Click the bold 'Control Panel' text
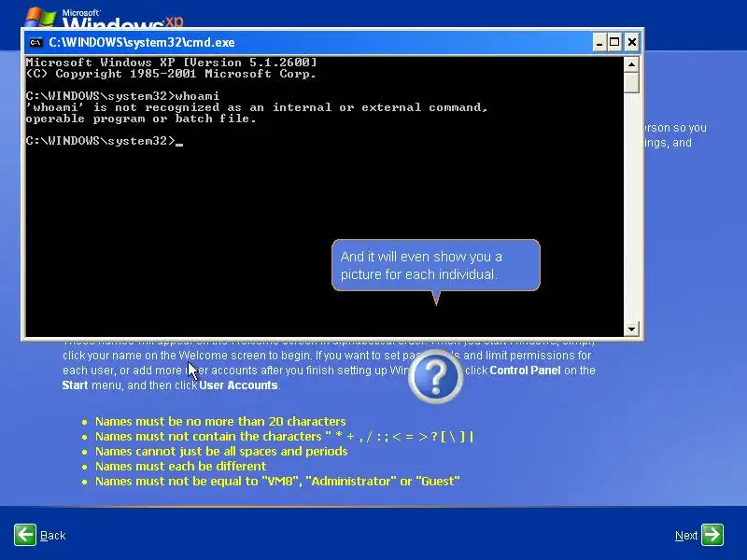 (525, 371)
